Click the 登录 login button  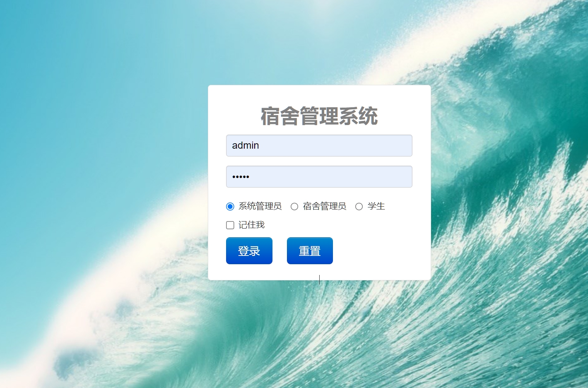pyautogui.click(x=249, y=251)
